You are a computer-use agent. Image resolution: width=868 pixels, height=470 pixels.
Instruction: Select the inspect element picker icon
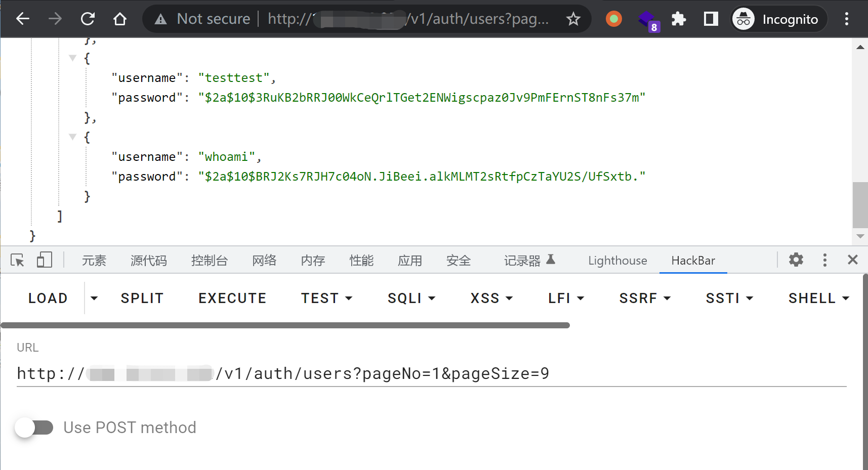point(17,261)
